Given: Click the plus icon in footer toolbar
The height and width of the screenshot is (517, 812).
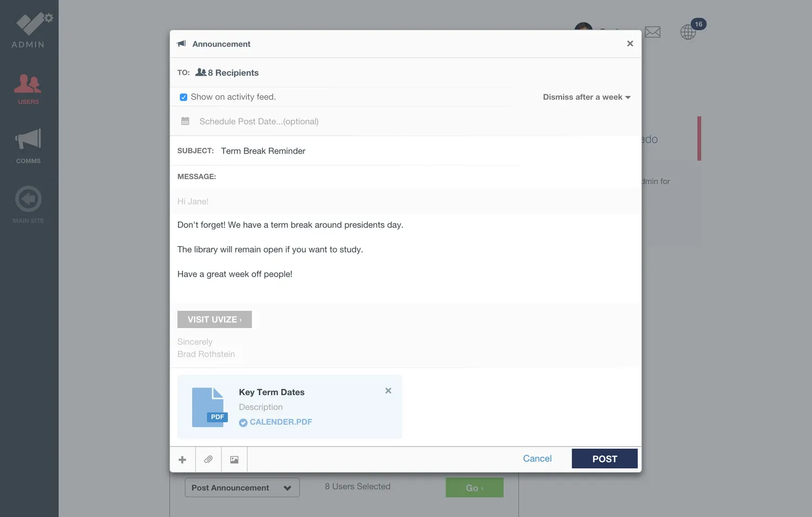Looking at the screenshot, I should tap(182, 460).
